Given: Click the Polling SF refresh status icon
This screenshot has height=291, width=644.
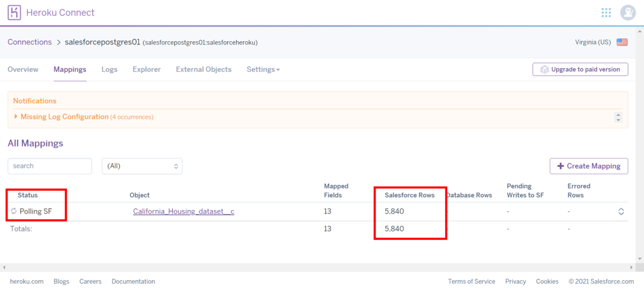Looking at the screenshot, I should pos(14,212).
